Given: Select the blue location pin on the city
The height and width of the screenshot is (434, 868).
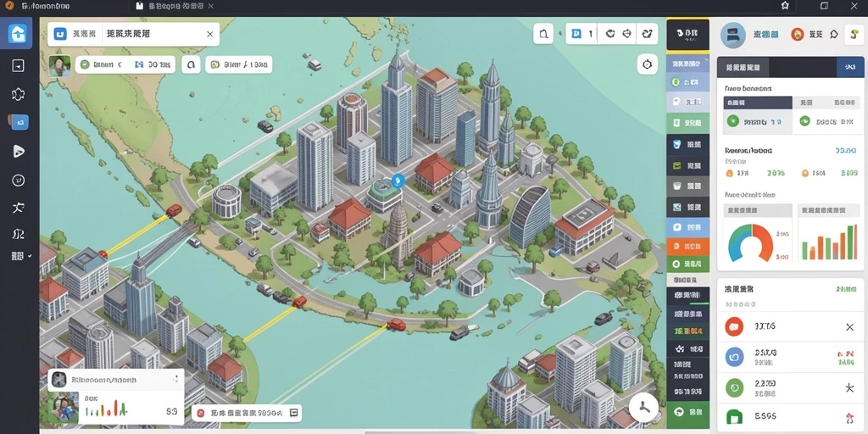Looking at the screenshot, I should coord(397,181).
